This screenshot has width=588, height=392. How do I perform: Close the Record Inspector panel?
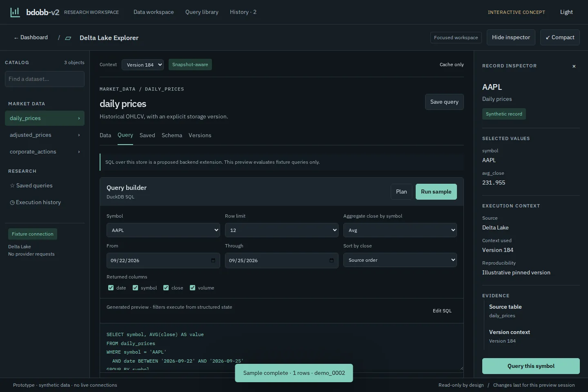pyautogui.click(x=574, y=66)
